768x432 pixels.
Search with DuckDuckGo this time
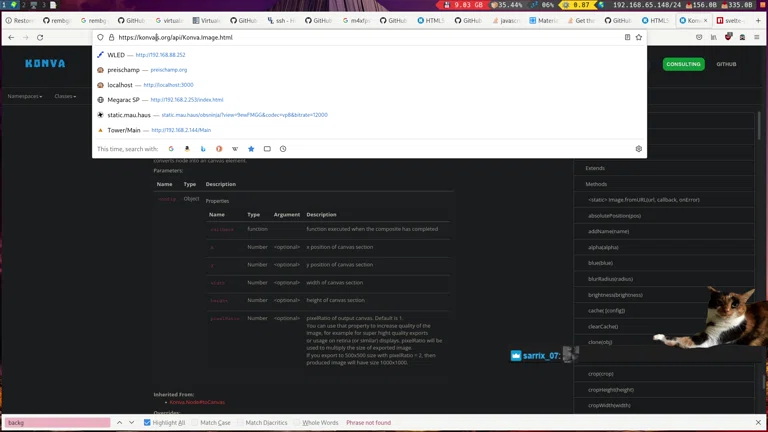click(219, 149)
